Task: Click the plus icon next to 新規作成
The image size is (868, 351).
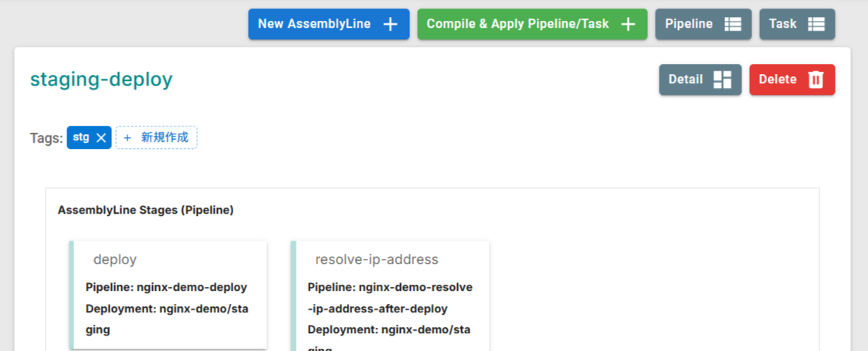Action: (x=127, y=138)
